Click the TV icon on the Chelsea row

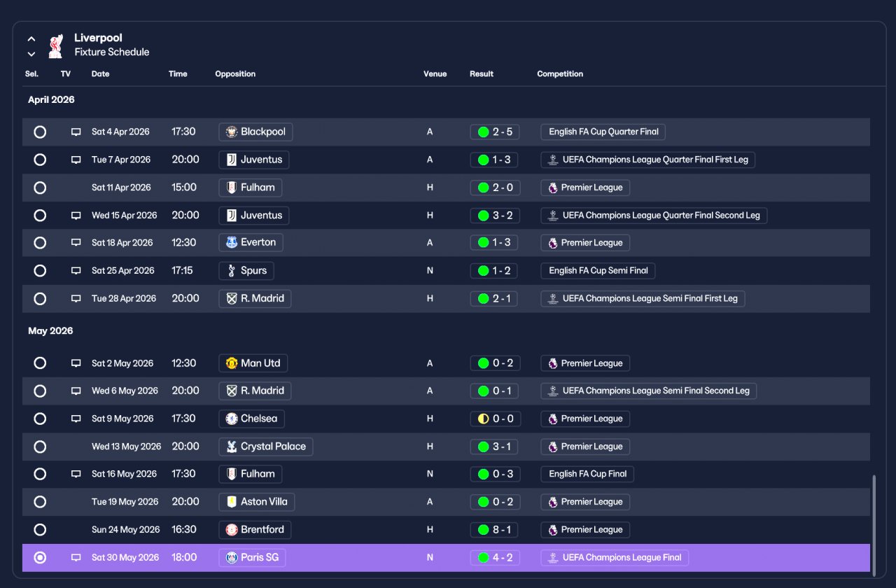pyautogui.click(x=76, y=419)
